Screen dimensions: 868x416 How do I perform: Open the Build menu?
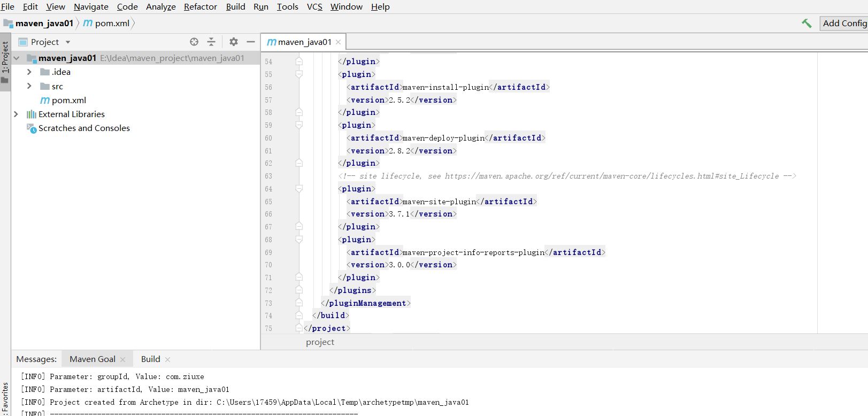click(x=235, y=6)
